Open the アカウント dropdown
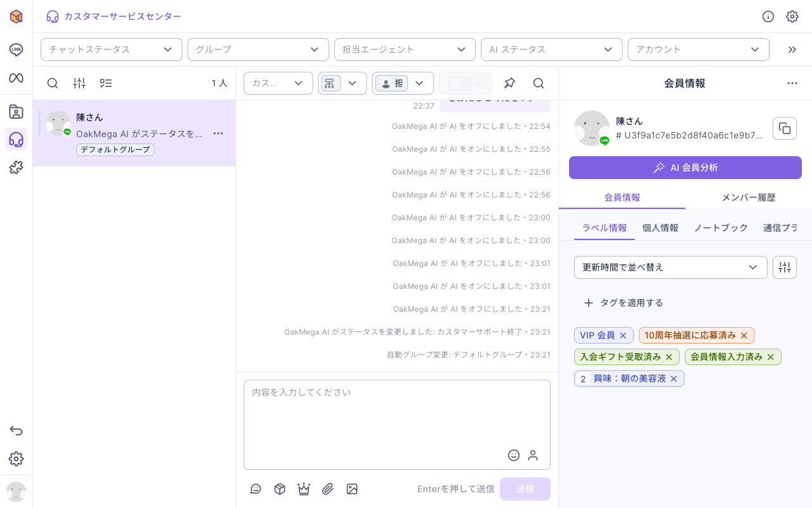This screenshot has width=812, height=508. click(698, 50)
